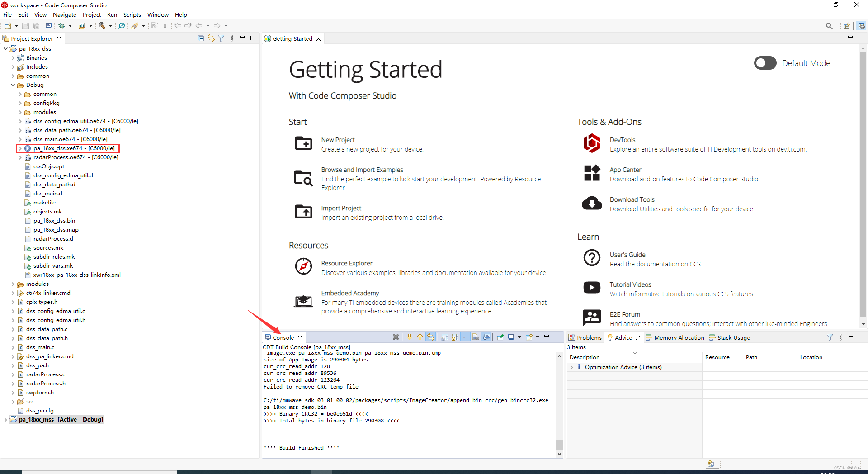
Task: Click Previous Error up arrow in Console
Action: [420, 337]
